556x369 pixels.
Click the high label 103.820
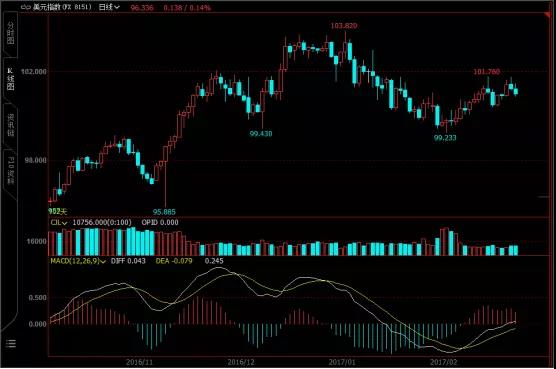[344, 26]
